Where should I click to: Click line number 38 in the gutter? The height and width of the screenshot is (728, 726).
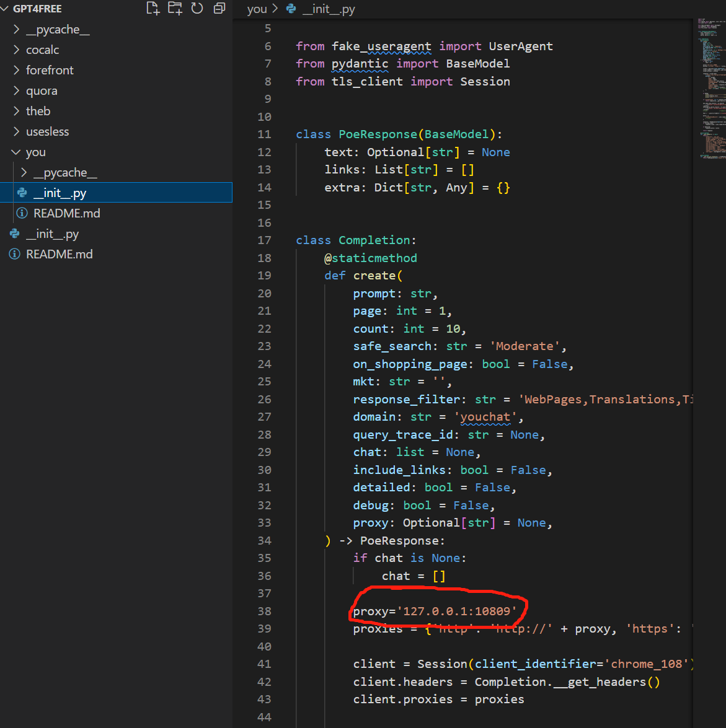pyautogui.click(x=264, y=611)
